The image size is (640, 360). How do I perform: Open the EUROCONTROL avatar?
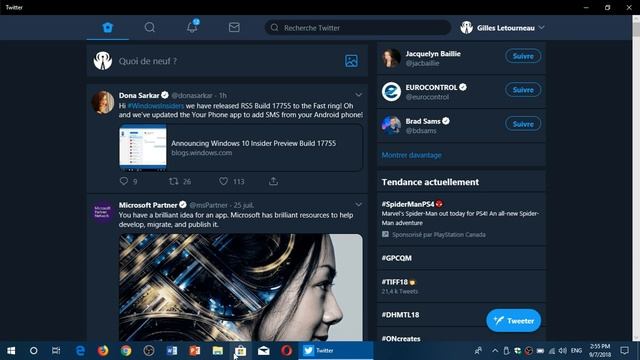pos(391,91)
